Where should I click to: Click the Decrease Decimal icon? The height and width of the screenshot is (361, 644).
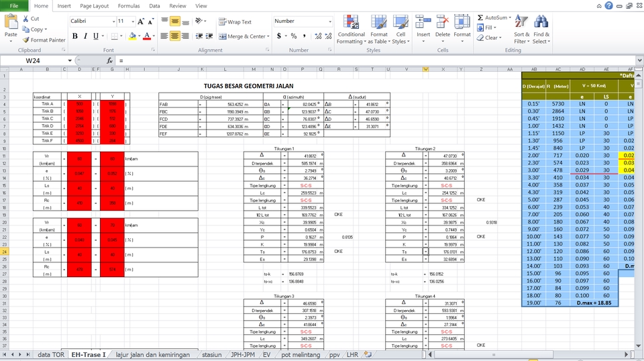(328, 36)
